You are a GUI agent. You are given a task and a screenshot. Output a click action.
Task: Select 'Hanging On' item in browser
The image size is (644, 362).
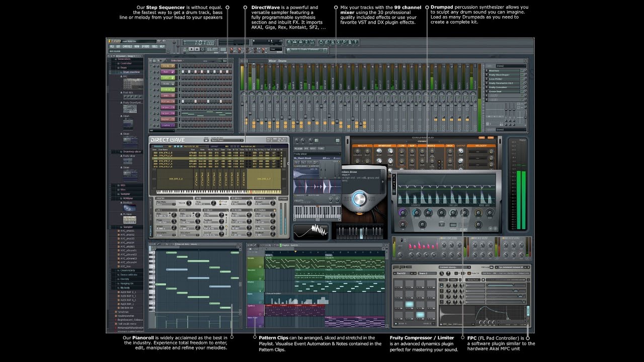[x=128, y=284]
